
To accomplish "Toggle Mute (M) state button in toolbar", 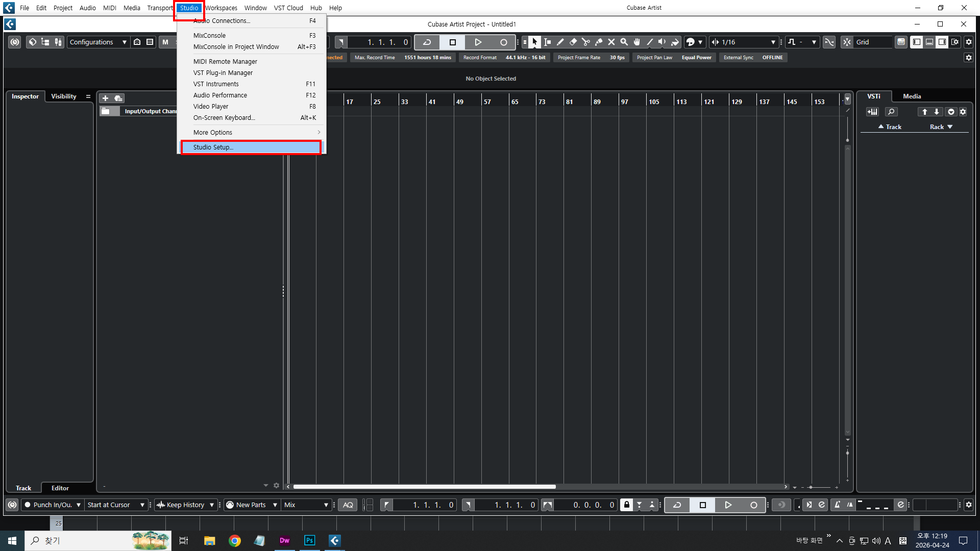I will [165, 42].
